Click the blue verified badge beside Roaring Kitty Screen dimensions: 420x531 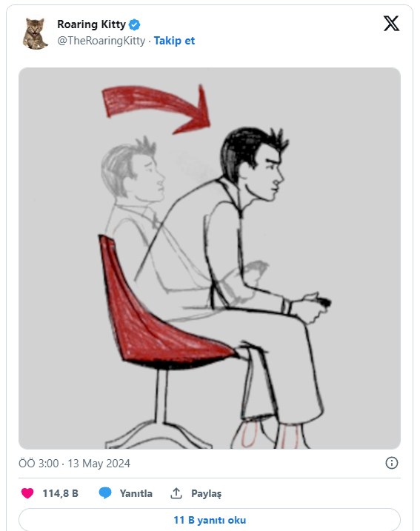(135, 24)
